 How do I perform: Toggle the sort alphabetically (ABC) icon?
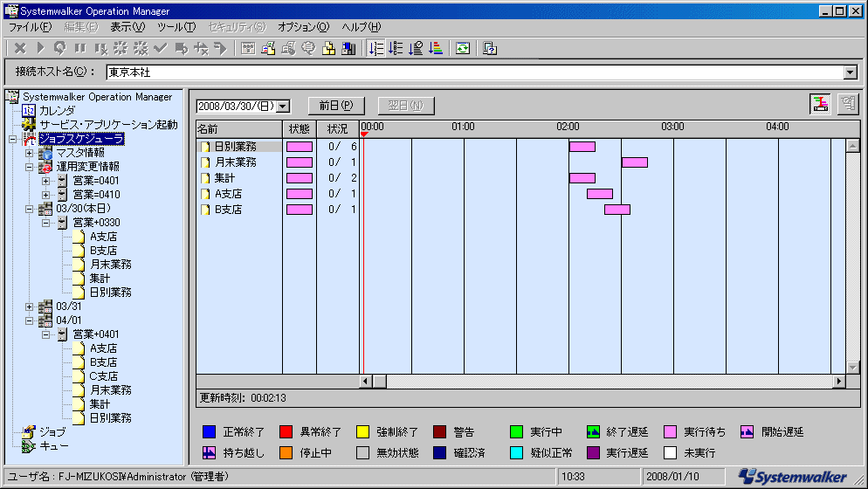tap(396, 49)
